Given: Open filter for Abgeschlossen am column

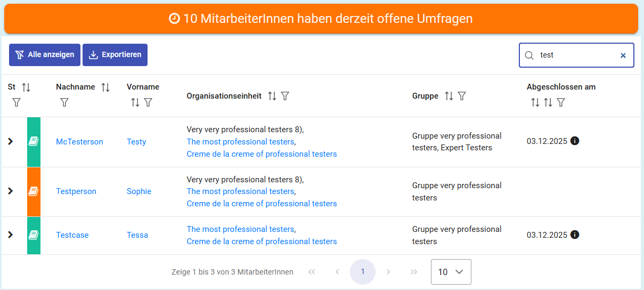Looking at the screenshot, I should point(561,102).
